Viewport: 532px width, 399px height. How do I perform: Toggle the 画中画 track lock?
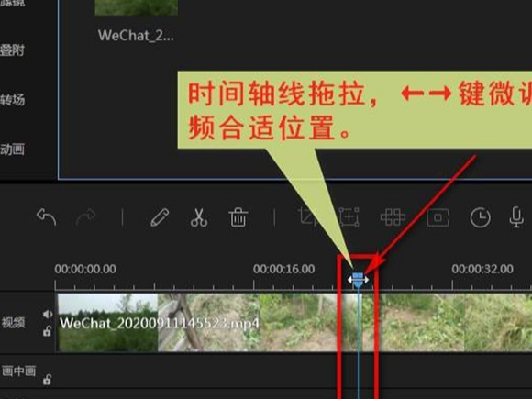[x=47, y=380]
